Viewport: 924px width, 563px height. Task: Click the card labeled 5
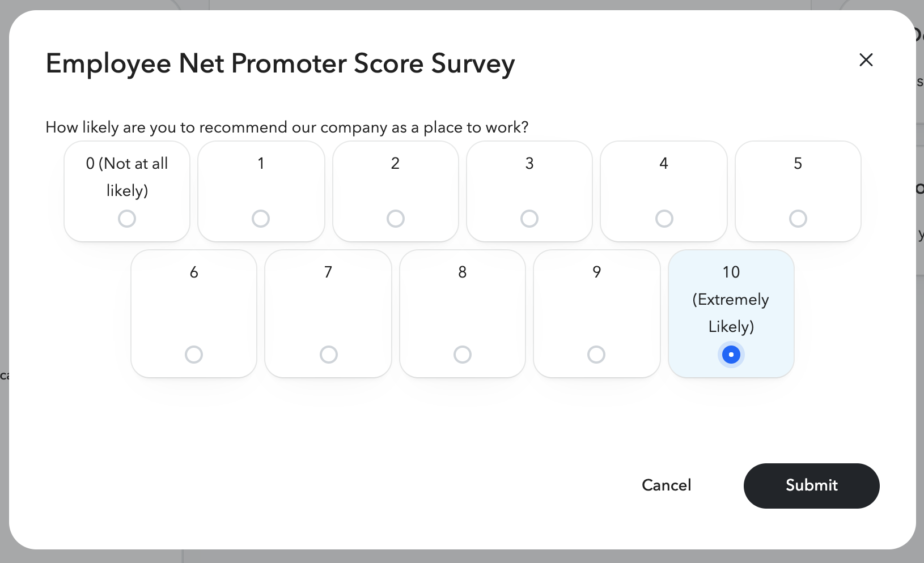pyautogui.click(x=798, y=191)
